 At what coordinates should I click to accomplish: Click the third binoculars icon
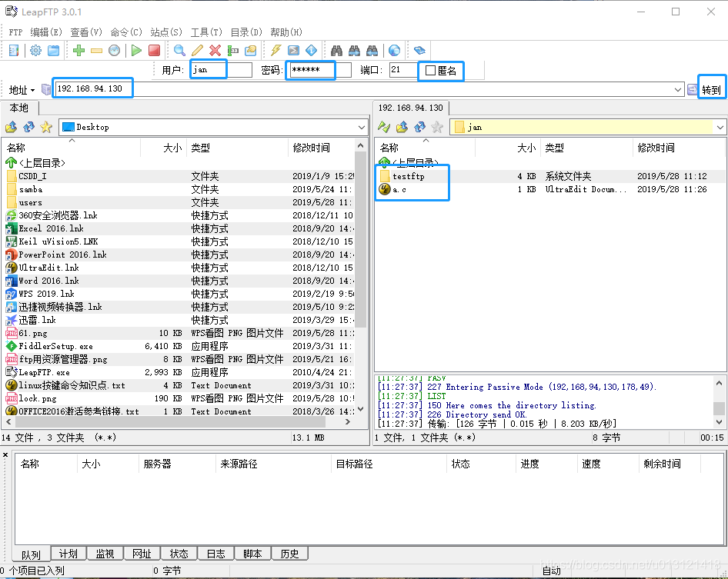coord(372,50)
